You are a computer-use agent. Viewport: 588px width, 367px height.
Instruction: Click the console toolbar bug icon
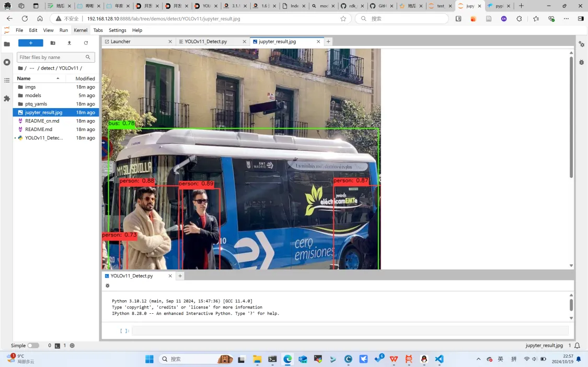[x=108, y=286]
